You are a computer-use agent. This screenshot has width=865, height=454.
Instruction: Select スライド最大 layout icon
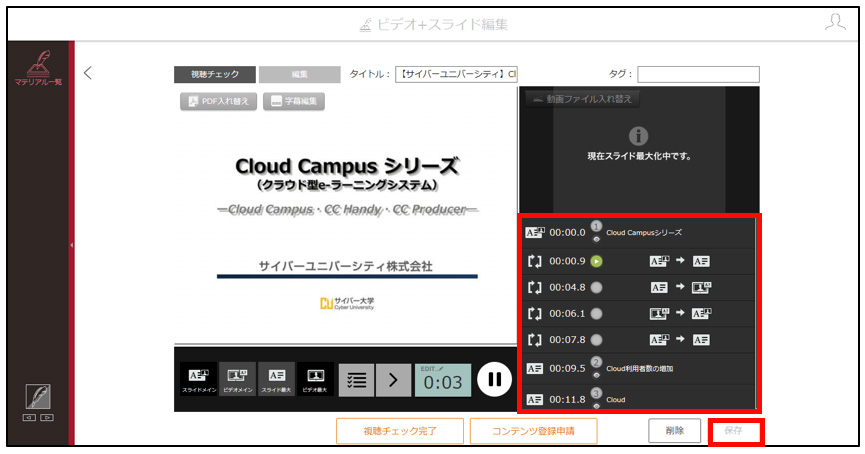coord(276,380)
